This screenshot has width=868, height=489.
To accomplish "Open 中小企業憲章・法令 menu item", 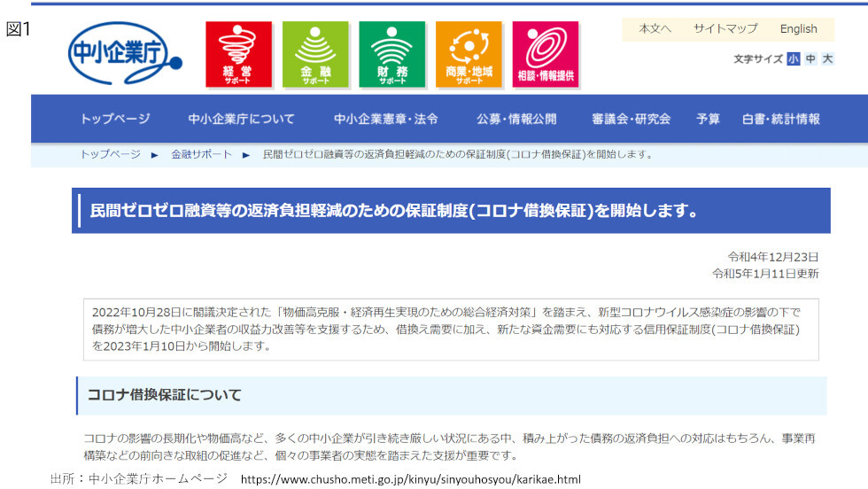I will click(x=385, y=119).
